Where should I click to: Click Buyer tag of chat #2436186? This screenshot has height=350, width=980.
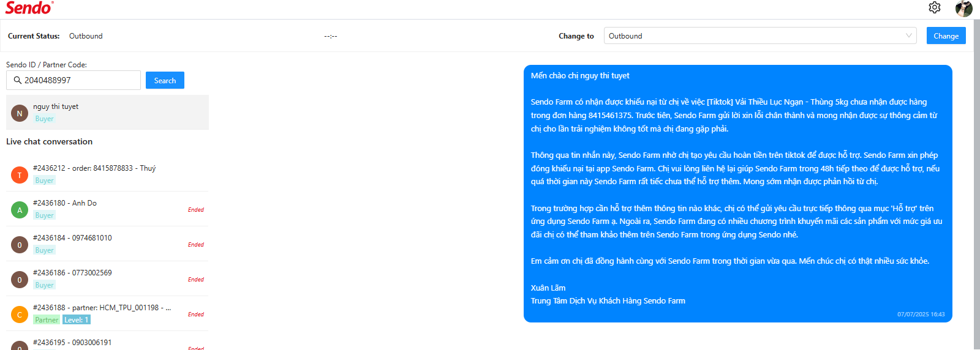tap(44, 285)
